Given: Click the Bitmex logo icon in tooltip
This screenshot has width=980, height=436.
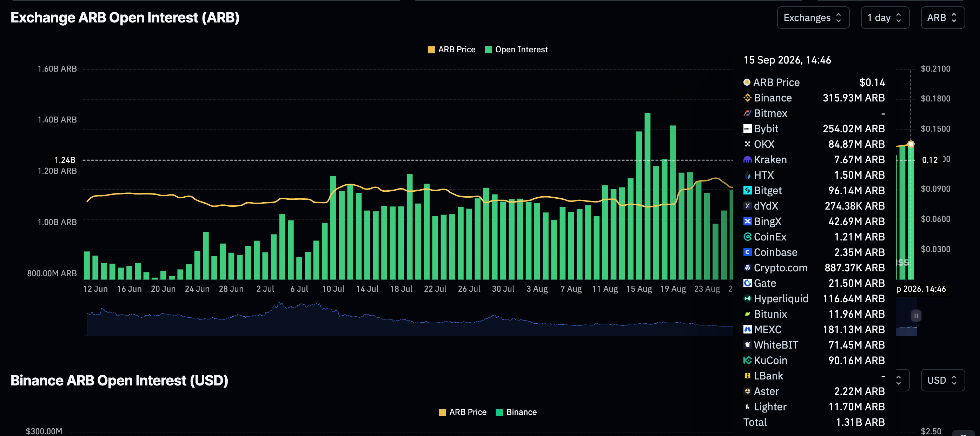Looking at the screenshot, I should (747, 113).
